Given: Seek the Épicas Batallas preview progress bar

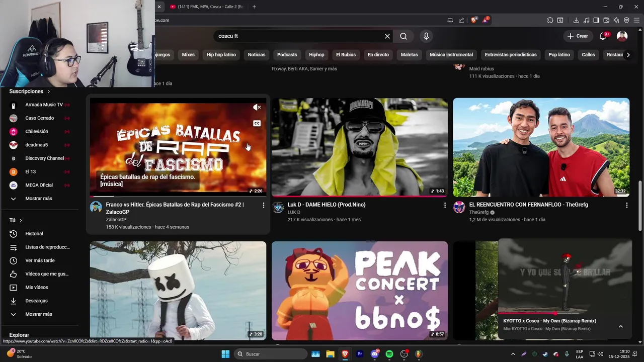Looking at the screenshot, I should pos(178,196).
